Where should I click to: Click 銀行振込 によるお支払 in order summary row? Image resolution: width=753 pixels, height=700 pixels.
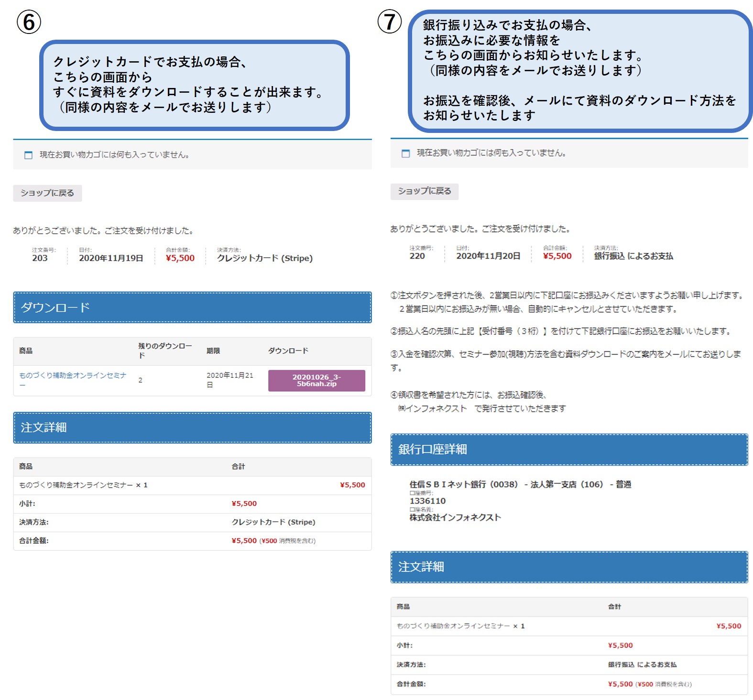pos(633,256)
